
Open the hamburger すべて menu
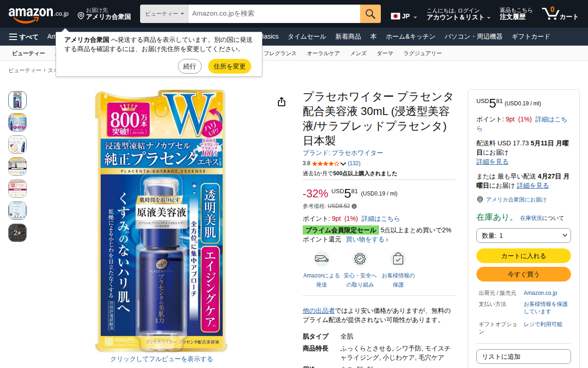point(23,37)
